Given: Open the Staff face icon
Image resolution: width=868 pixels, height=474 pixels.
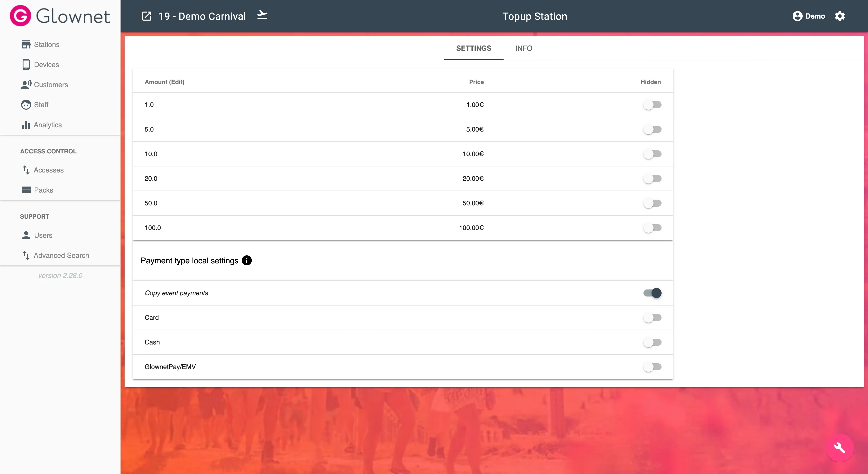Looking at the screenshot, I should (26, 105).
